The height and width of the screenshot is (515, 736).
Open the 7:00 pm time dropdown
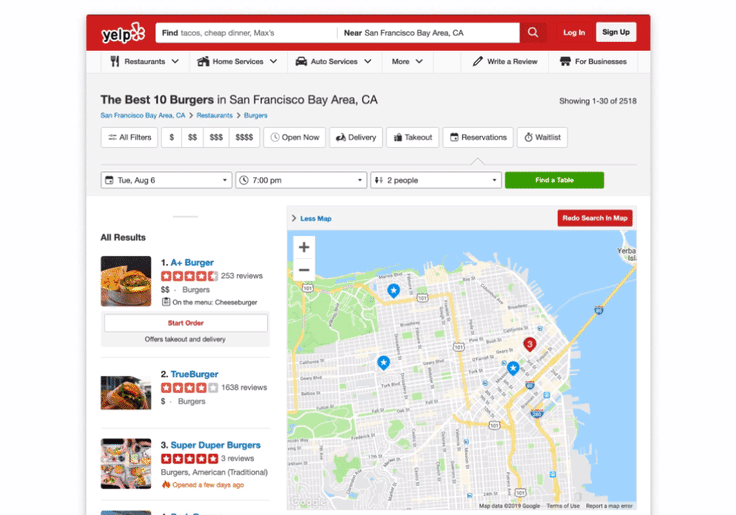(x=301, y=180)
